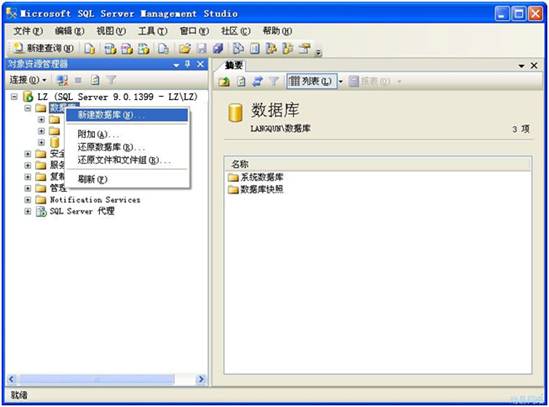Image resolution: width=549 pixels, height=407 pixels.
Task: Click the Analysis Services XMLA Query icon
Action: (144, 48)
